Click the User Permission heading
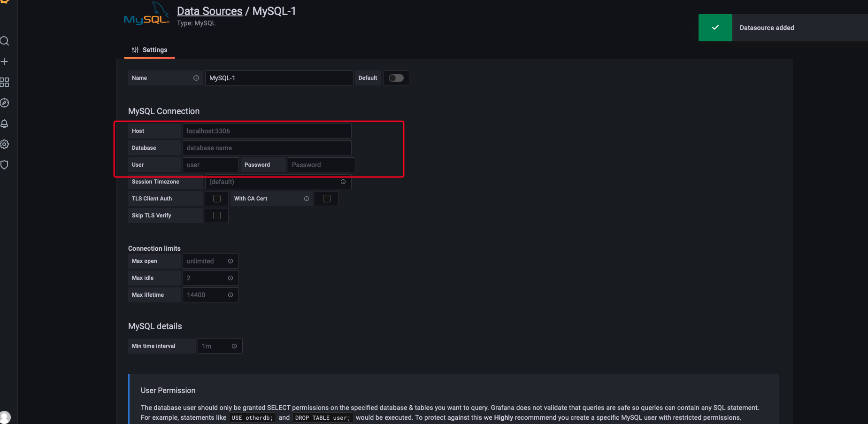This screenshot has height=424, width=868. click(168, 391)
